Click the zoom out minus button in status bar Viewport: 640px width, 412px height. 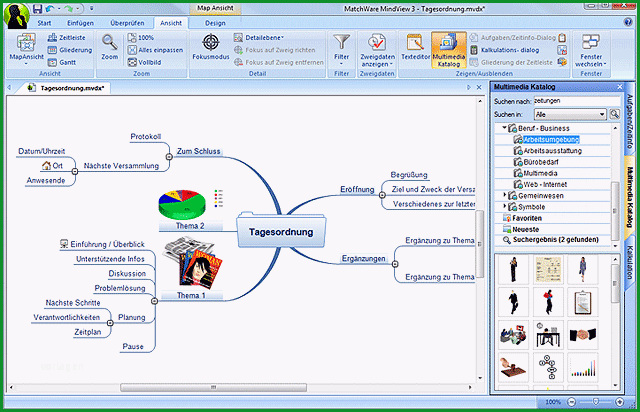571,402
